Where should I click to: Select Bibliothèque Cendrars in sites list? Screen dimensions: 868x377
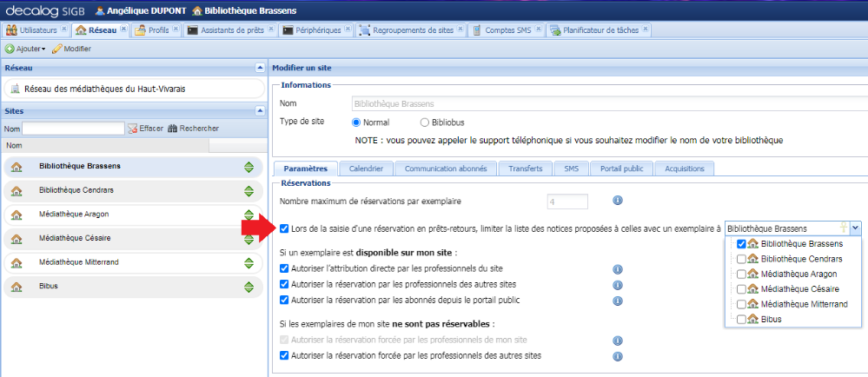pos(134,190)
